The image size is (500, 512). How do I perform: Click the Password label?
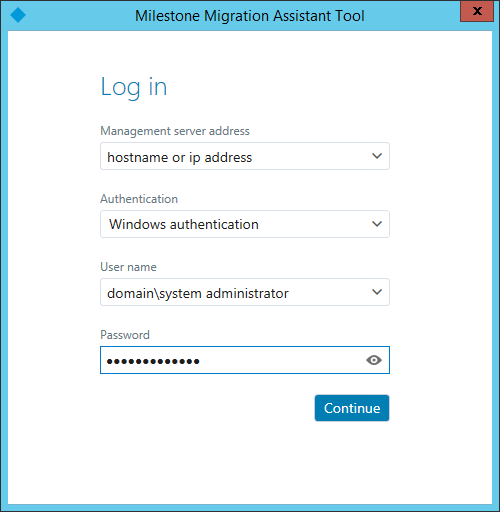125,335
